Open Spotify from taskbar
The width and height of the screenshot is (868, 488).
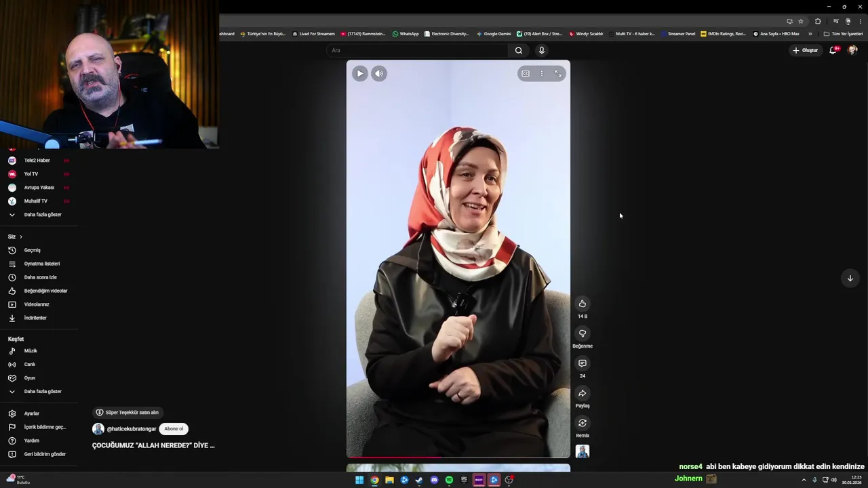[x=449, y=480]
